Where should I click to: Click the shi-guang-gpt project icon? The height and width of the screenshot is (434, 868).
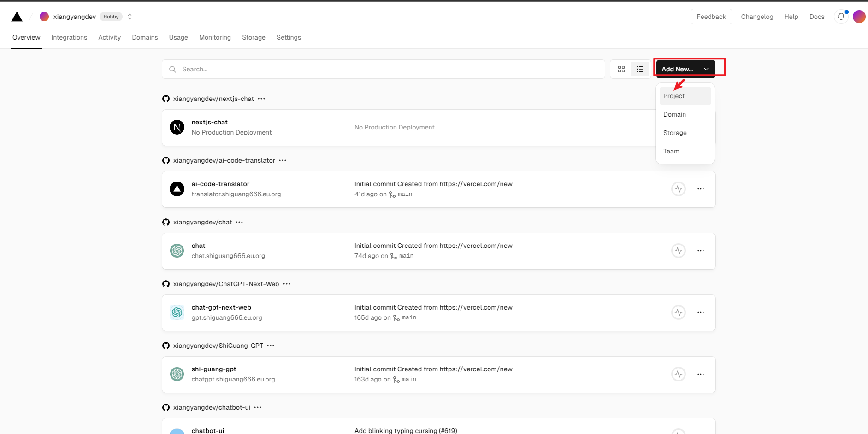[177, 374]
